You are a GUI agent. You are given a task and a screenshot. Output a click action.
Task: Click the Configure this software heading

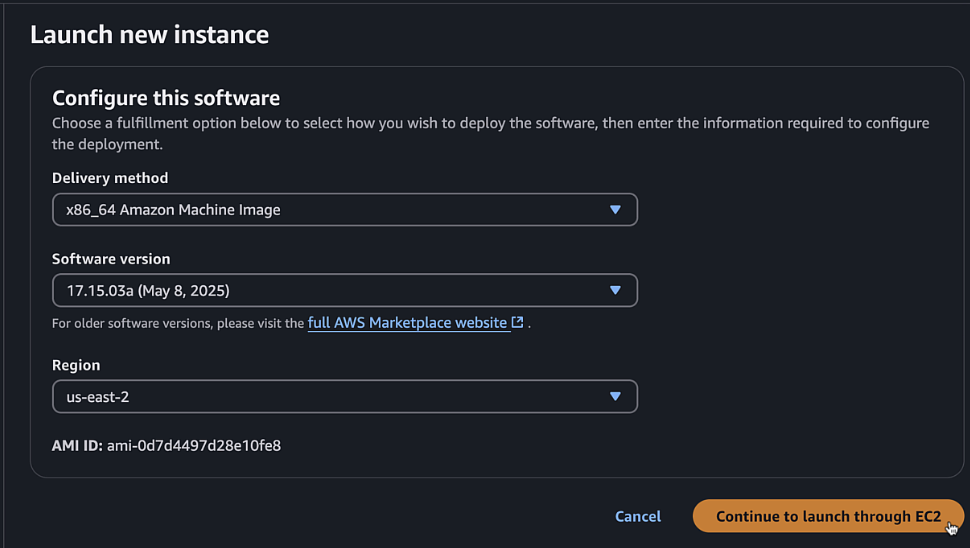pos(166,98)
